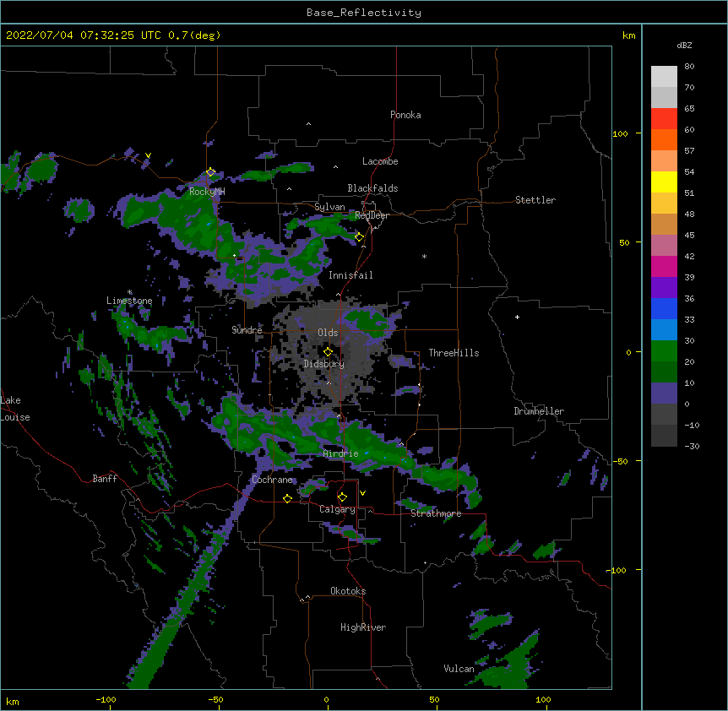Screen dimensions: 728x711
Task: Select the Blackfalds label on the map
Action: (x=372, y=188)
